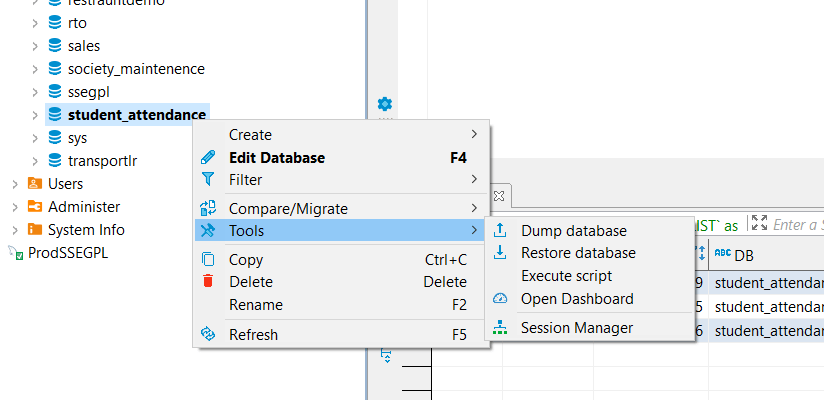
Task: Close the result tab with X
Action: [x=499, y=196]
